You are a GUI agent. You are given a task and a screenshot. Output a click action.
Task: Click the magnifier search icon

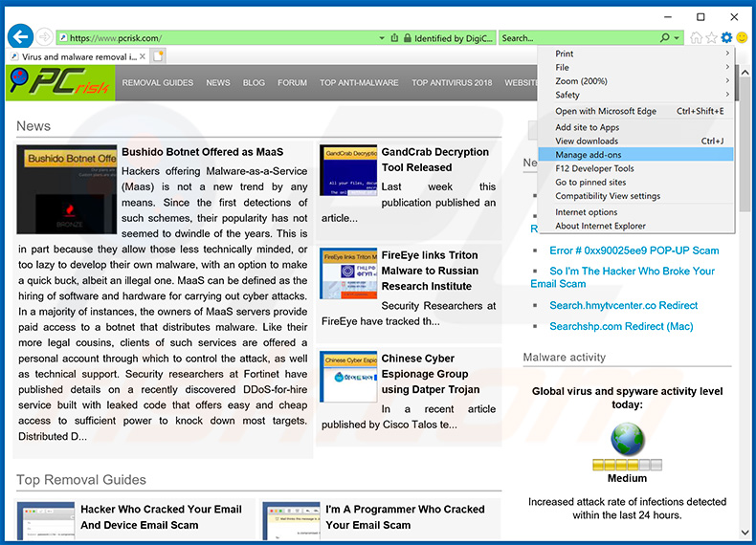click(x=665, y=37)
